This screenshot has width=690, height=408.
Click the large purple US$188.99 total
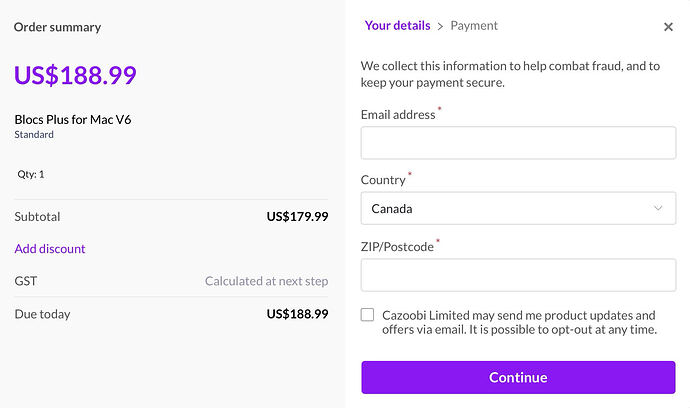75,75
